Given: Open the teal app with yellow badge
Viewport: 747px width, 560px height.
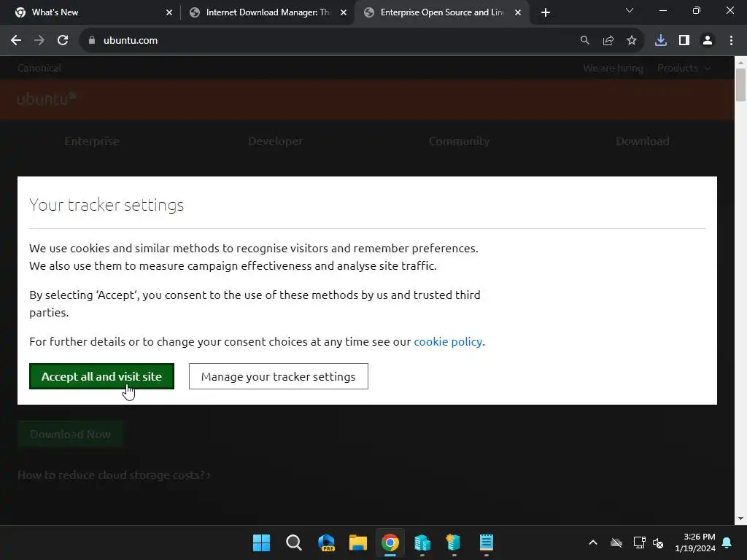Looking at the screenshot, I should click(454, 542).
